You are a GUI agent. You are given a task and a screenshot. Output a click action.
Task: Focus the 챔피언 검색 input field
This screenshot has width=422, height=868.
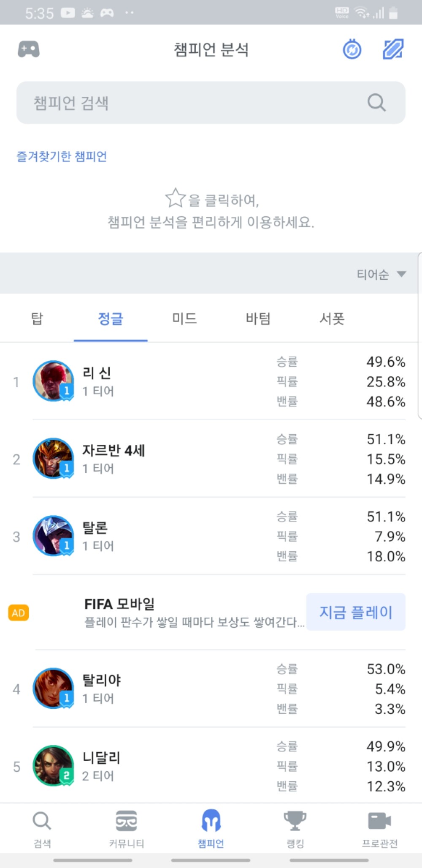(x=190, y=103)
